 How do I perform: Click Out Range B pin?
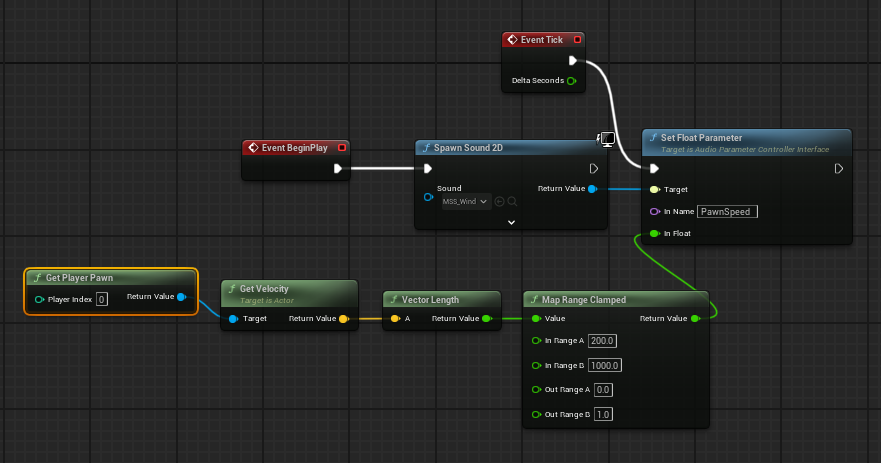(536, 415)
